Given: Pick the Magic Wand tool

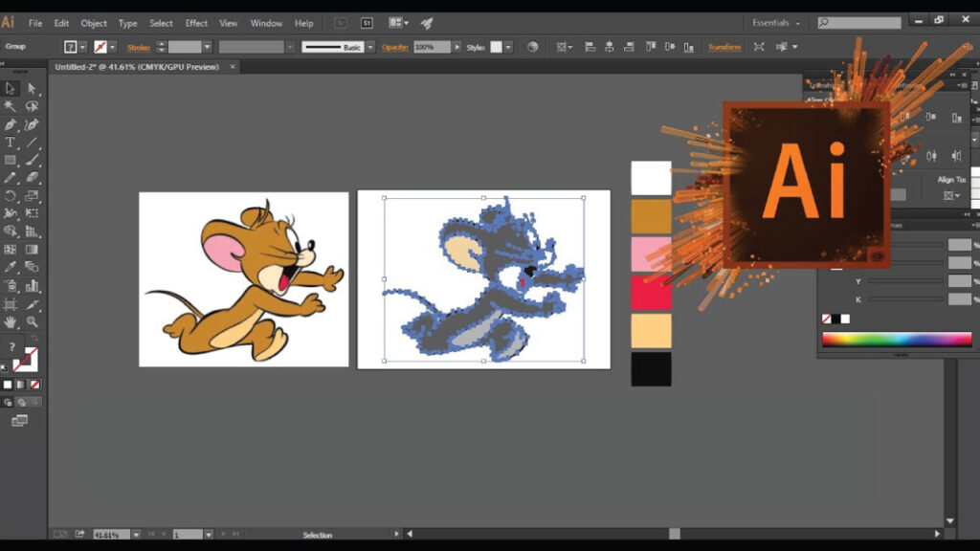Looking at the screenshot, I should click(x=11, y=106).
